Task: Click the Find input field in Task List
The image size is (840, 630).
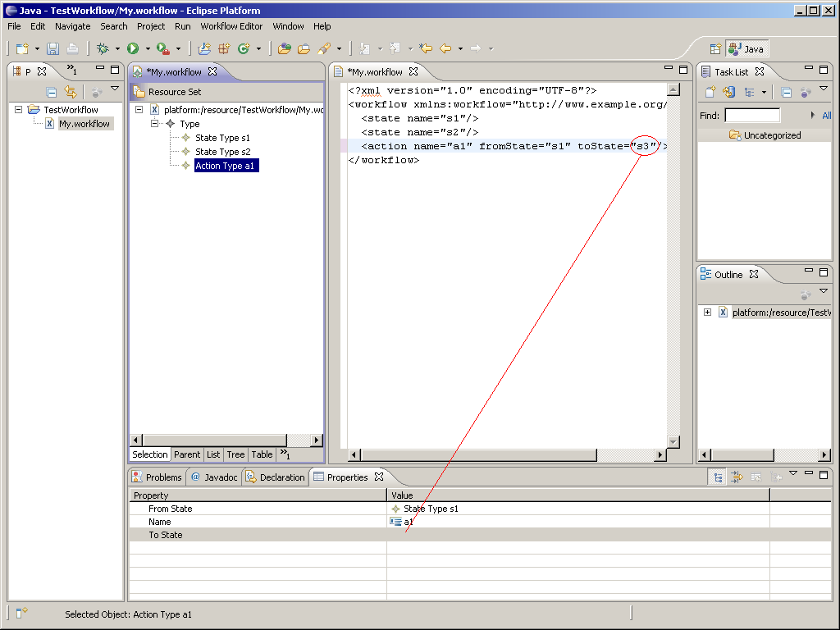Action: [x=751, y=116]
